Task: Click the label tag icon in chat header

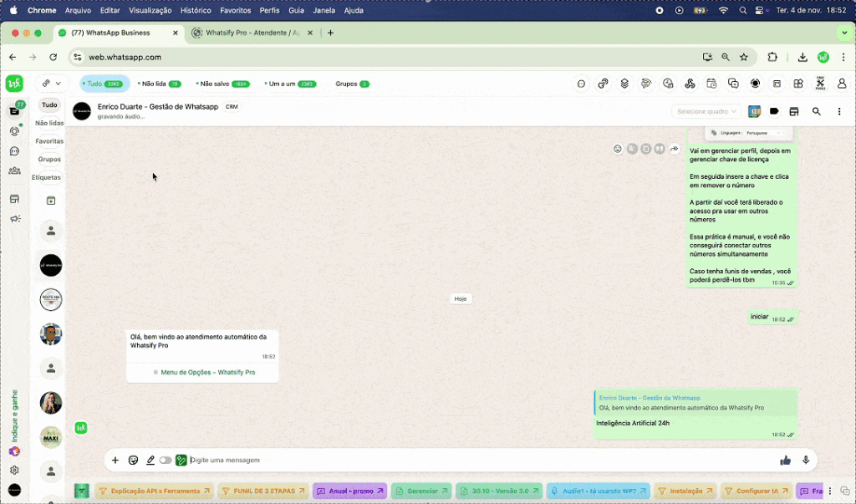Action: click(774, 111)
